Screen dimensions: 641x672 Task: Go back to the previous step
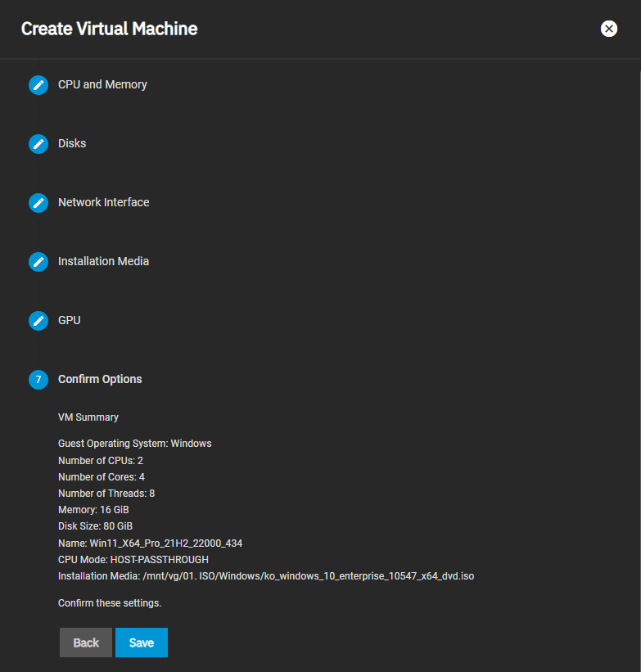(86, 643)
